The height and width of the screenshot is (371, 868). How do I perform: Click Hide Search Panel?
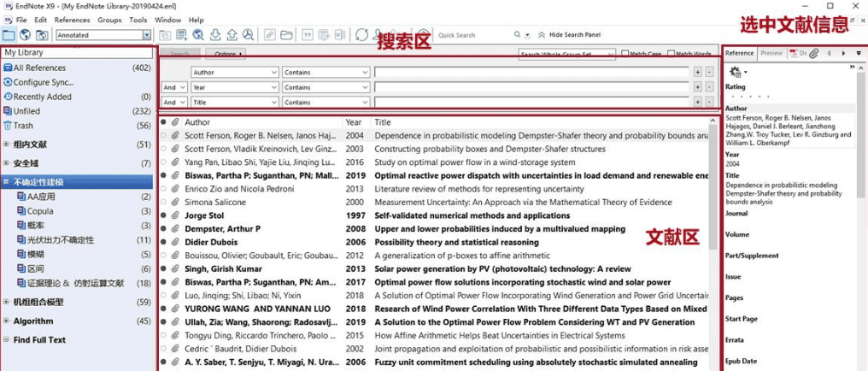pos(569,35)
